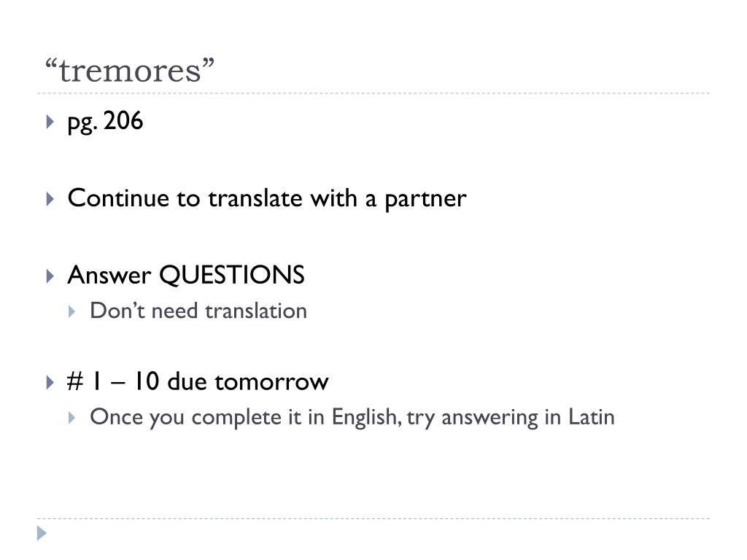Click the number 206 in the first bullet
Screen dimensions: 747x560
tap(123, 120)
